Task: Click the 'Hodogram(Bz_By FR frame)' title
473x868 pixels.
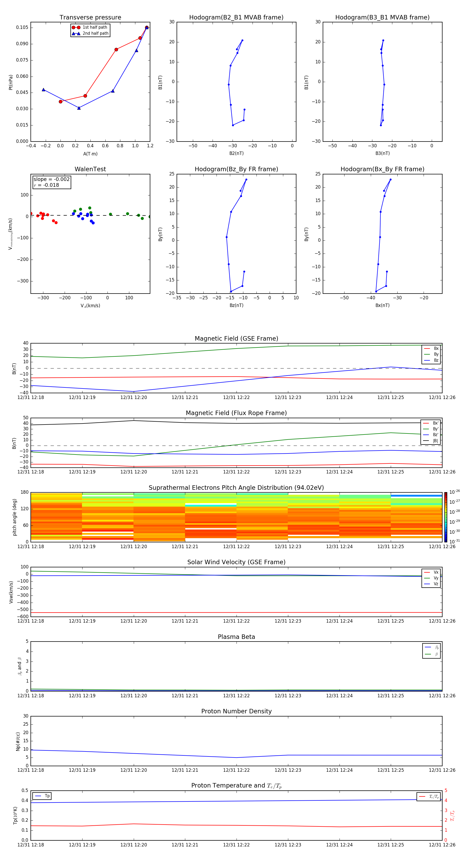Action: tap(236, 169)
